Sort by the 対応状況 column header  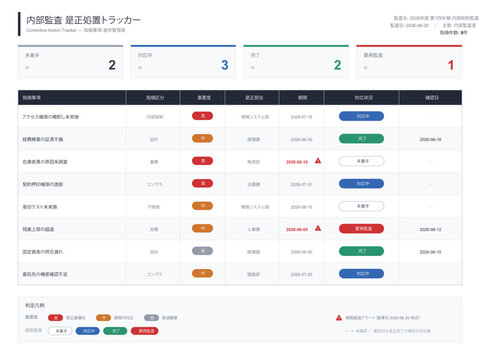pyautogui.click(x=362, y=98)
